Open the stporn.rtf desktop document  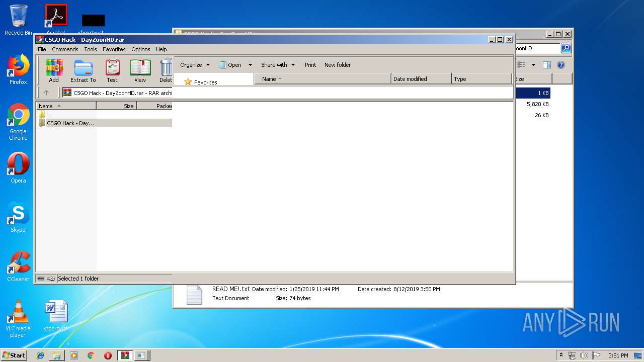click(x=56, y=316)
